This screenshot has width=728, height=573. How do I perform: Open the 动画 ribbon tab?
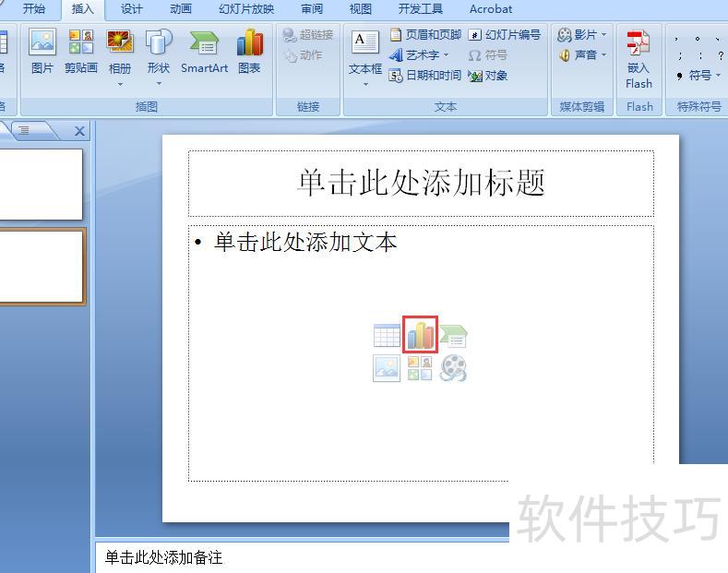(181, 9)
